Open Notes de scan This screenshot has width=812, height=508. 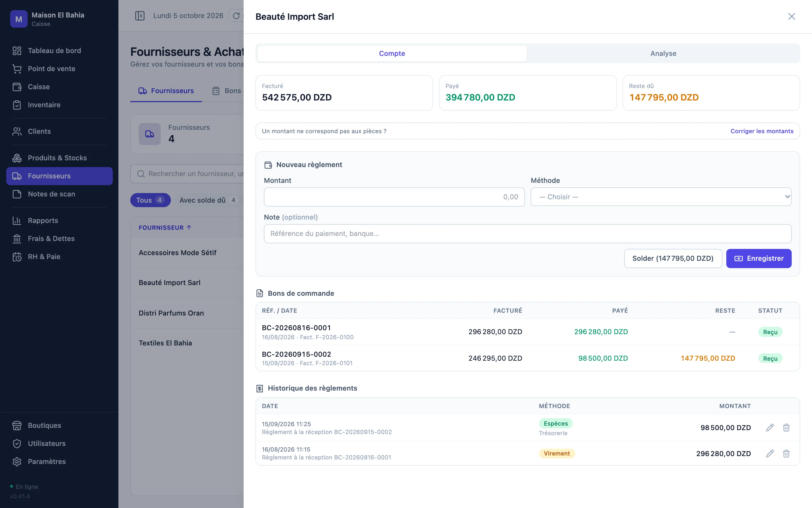pyautogui.click(x=59, y=194)
